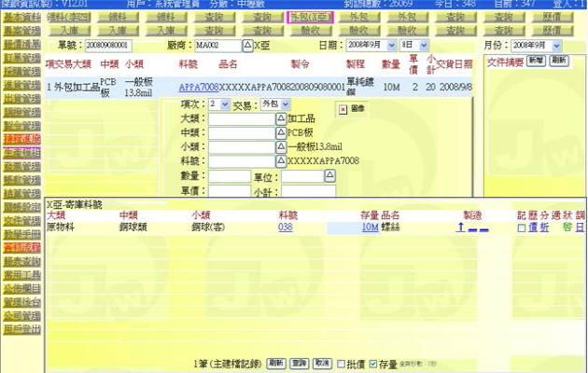Open the 月份 month dropdown
Image resolution: width=588 pixels, height=373 pixels.
coord(540,45)
